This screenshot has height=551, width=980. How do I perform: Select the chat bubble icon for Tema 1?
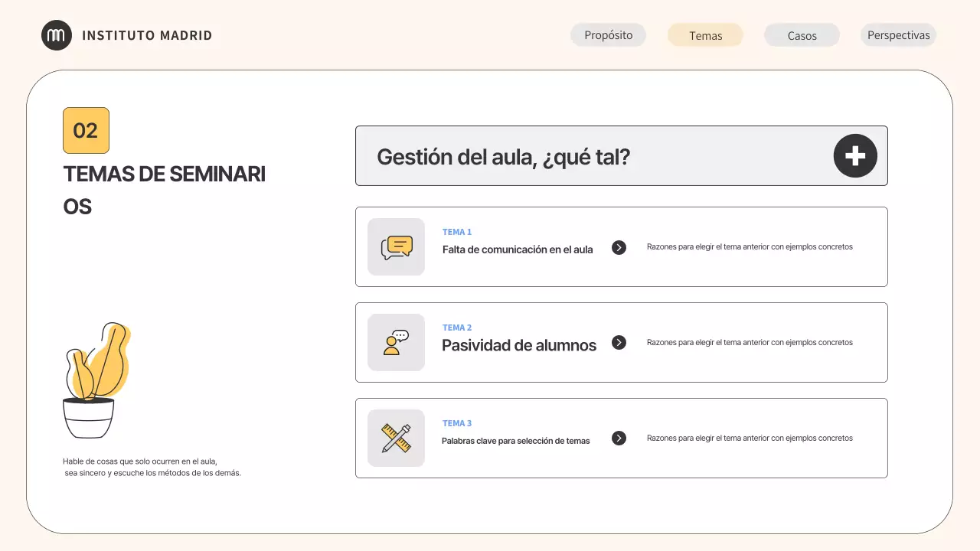pos(396,246)
